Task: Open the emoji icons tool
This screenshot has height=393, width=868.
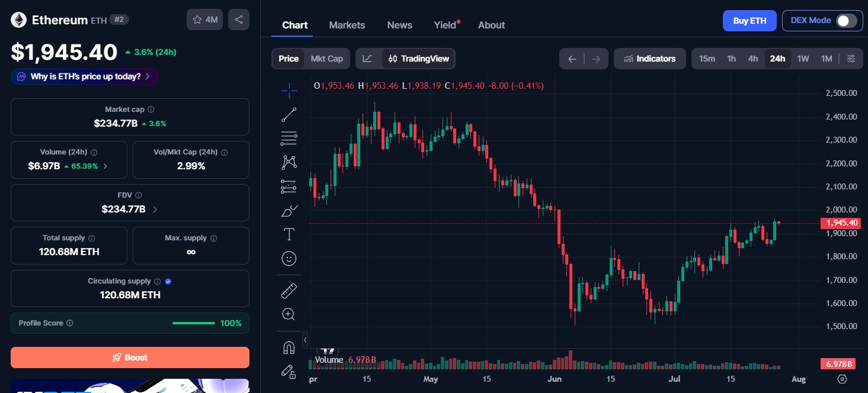Action: [289, 258]
